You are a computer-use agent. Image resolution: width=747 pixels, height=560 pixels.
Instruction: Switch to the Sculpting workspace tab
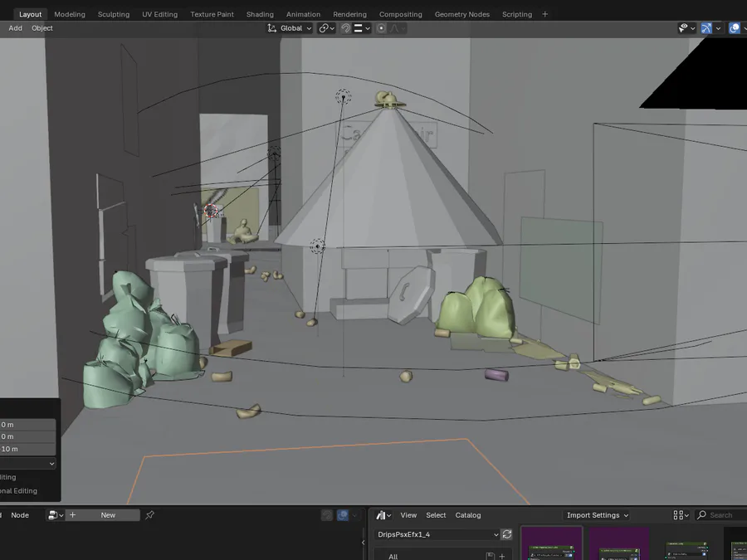click(x=114, y=14)
